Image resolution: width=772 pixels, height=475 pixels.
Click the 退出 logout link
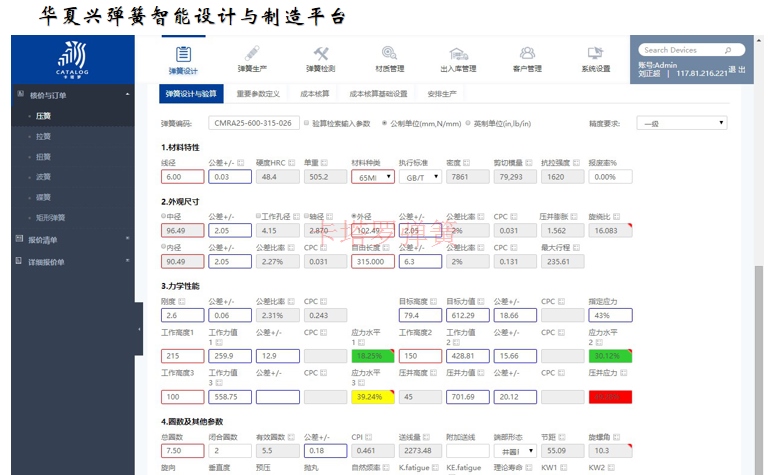point(737,70)
